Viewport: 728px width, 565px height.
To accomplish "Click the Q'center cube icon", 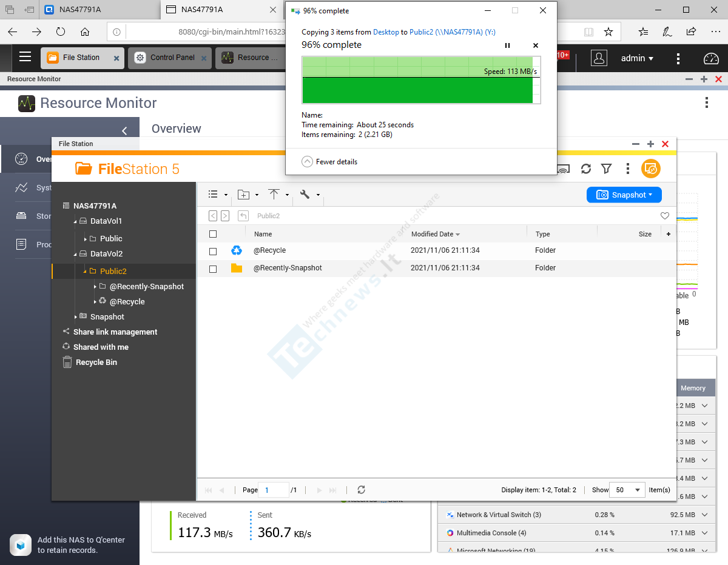I will 21,544.
